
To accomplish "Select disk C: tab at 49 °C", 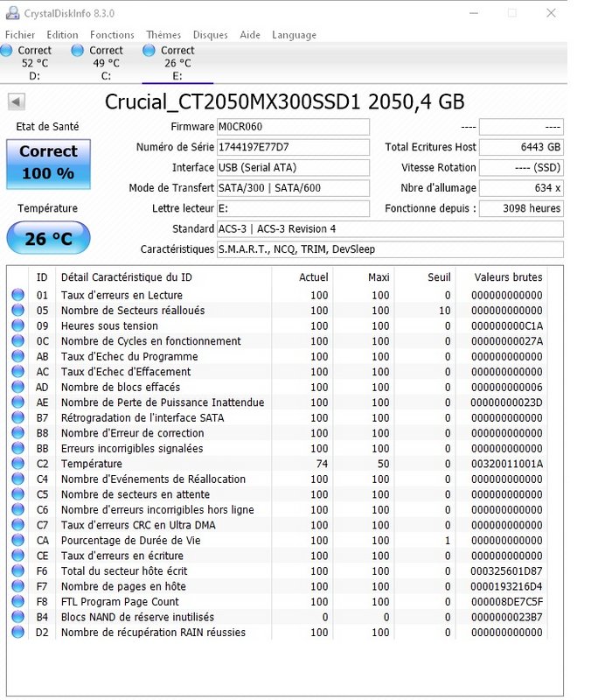I will 106,63.
